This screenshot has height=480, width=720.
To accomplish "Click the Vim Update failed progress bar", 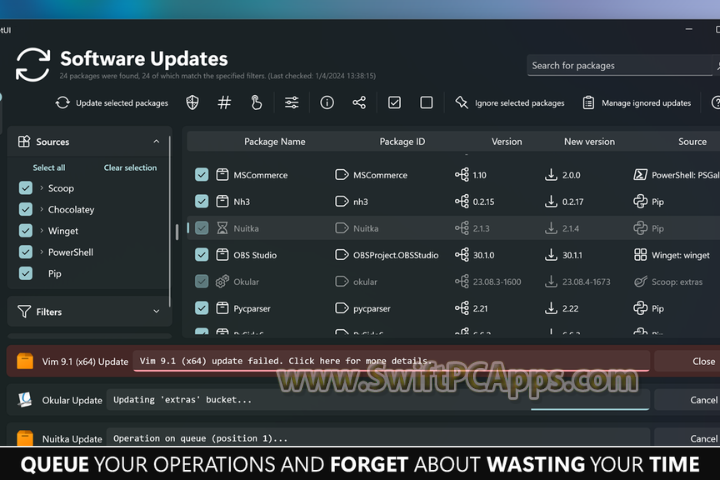I will click(x=391, y=370).
